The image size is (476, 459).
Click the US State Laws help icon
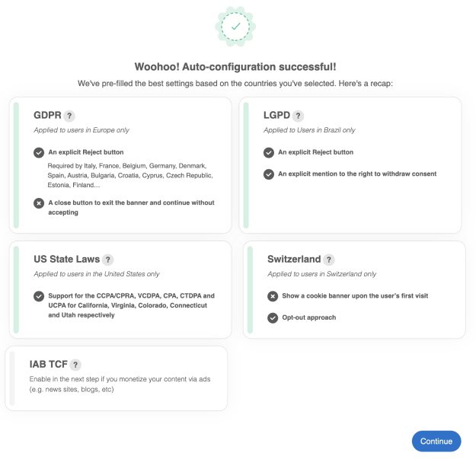pyautogui.click(x=107, y=260)
